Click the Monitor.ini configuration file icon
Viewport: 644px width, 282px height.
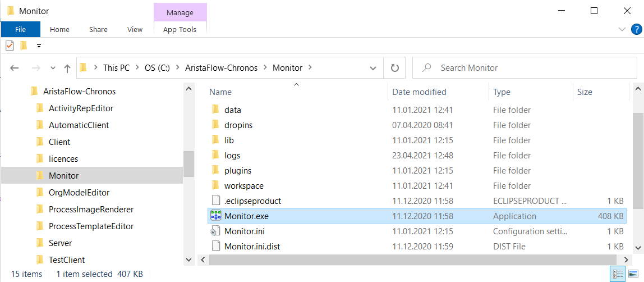(x=215, y=231)
